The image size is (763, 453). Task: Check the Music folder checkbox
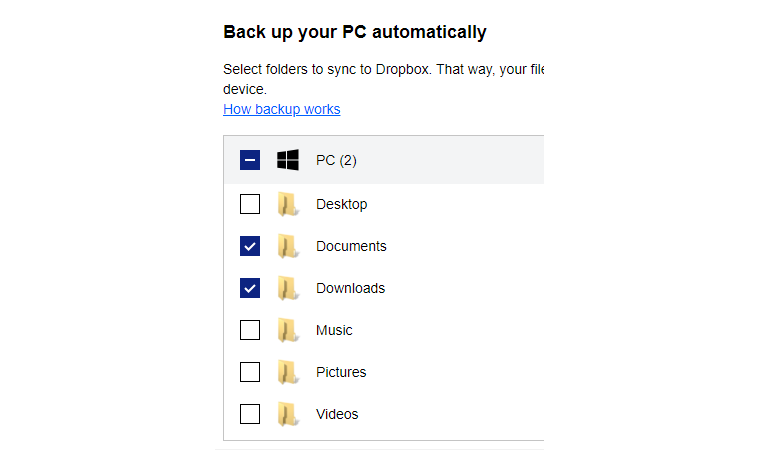tap(250, 330)
